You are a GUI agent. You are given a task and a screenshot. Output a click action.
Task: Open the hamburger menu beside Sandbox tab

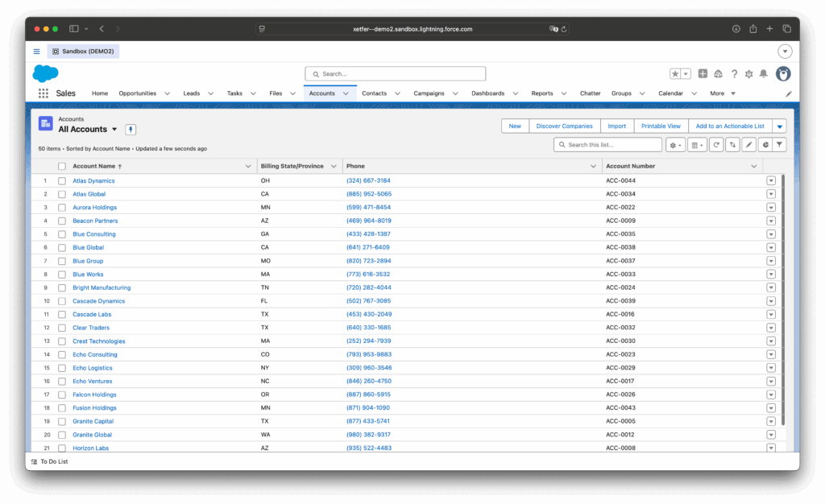coord(36,52)
